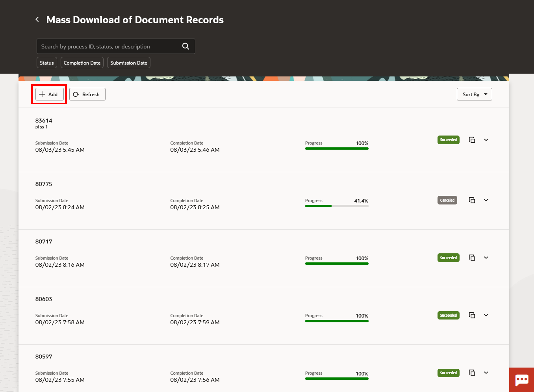
Task: Expand details for process 80717
Action: click(486, 258)
